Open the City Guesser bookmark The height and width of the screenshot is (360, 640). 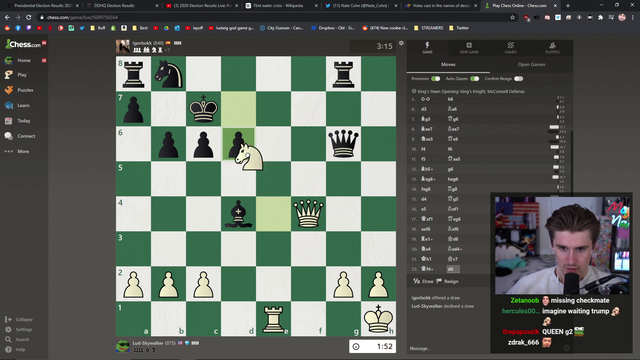coord(281,28)
